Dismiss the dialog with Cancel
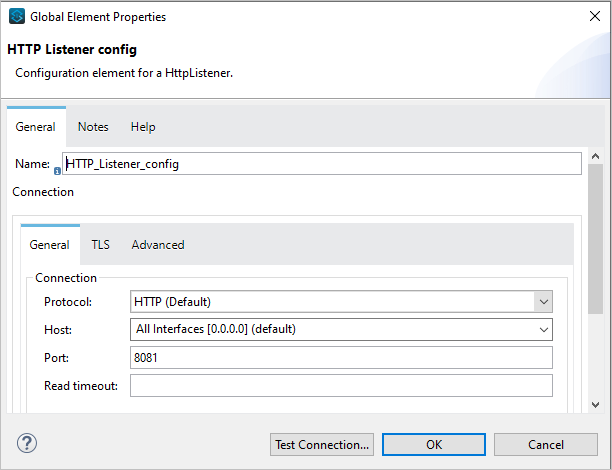The image size is (612, 470). (546, 443)
